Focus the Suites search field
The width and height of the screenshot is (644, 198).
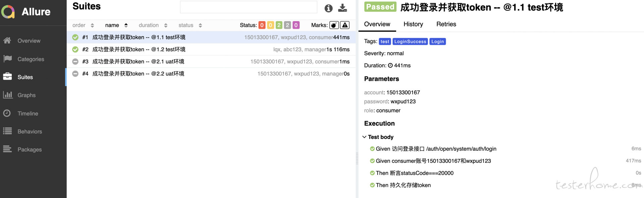point(249,7)
